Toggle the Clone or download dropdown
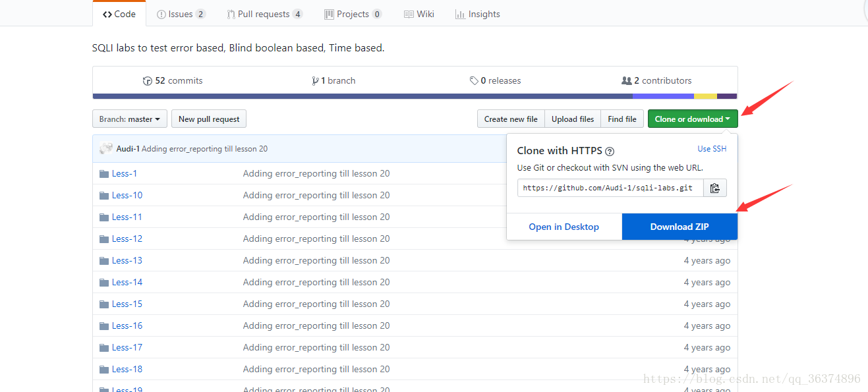 693,119
